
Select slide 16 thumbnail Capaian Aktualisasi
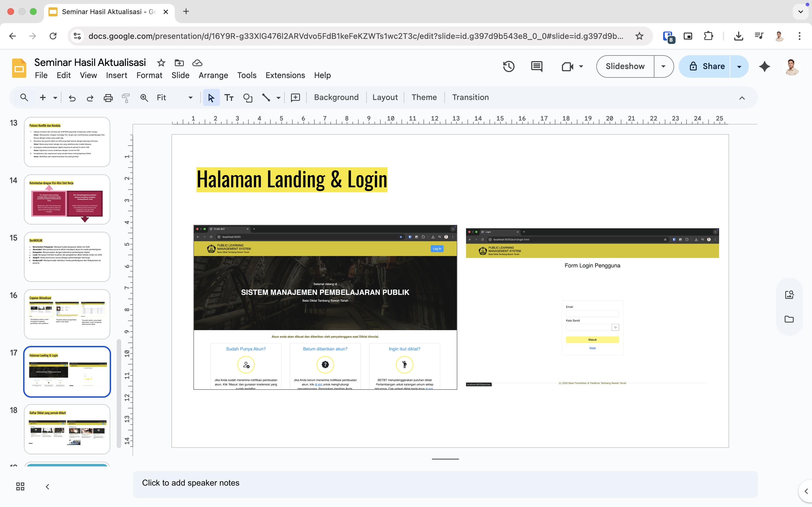(x=67, y=314)
